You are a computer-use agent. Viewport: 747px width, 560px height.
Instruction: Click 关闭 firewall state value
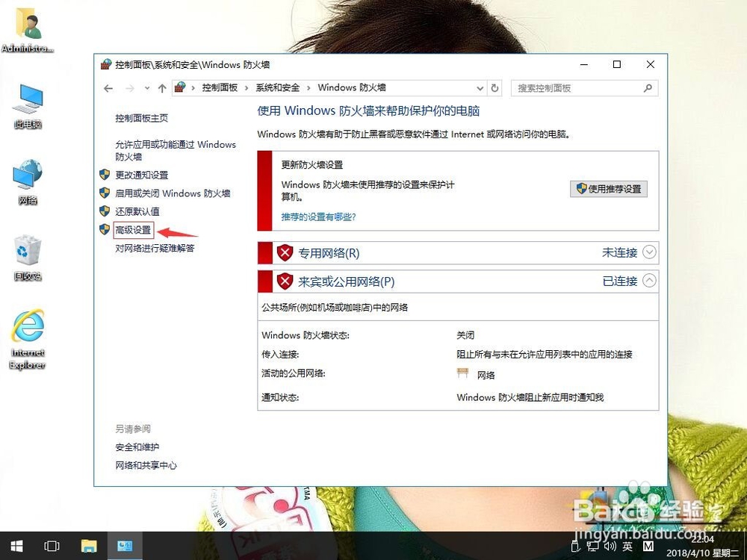[465, 335]
